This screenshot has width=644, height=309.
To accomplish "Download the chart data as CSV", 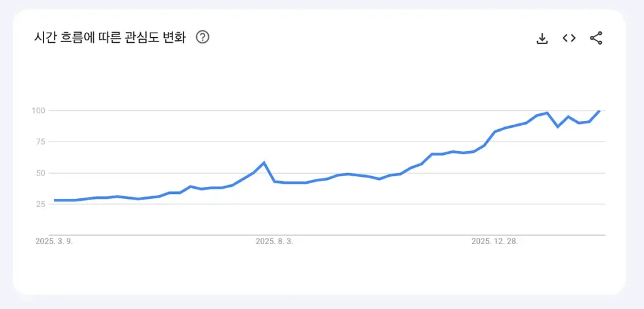I will tap(542, 38).
